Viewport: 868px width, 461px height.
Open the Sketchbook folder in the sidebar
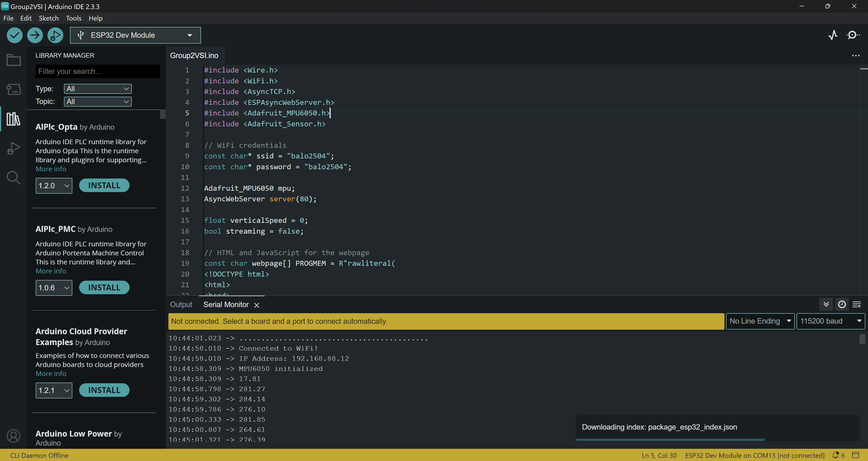[x=14, y=60]
